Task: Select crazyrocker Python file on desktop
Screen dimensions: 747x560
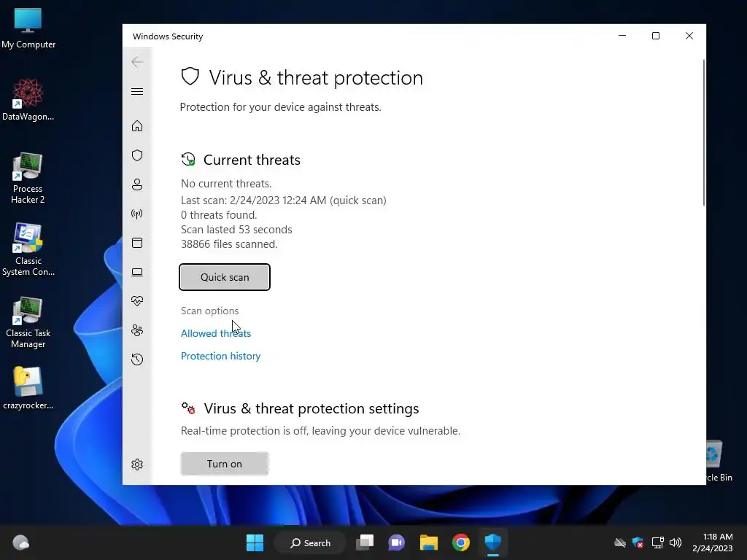Action: [28, 388]
